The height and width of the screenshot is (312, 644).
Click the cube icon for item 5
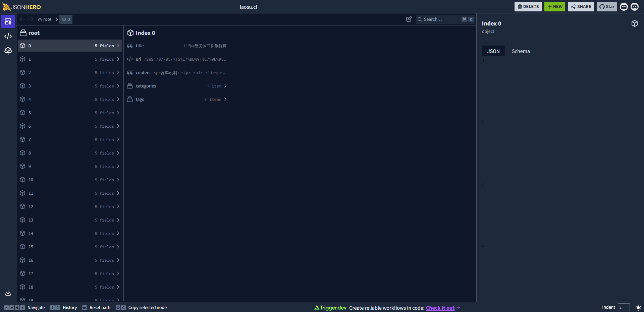pos(22,113)
